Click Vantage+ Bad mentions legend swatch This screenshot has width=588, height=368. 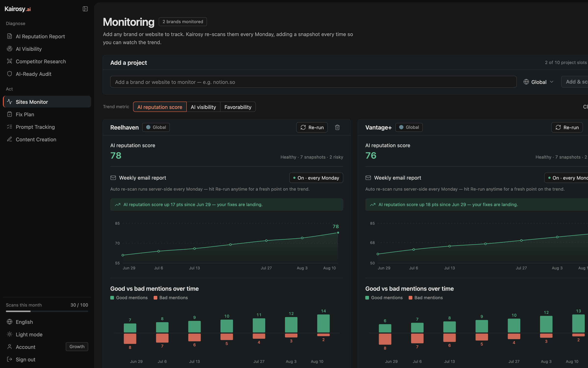[410, 298]
